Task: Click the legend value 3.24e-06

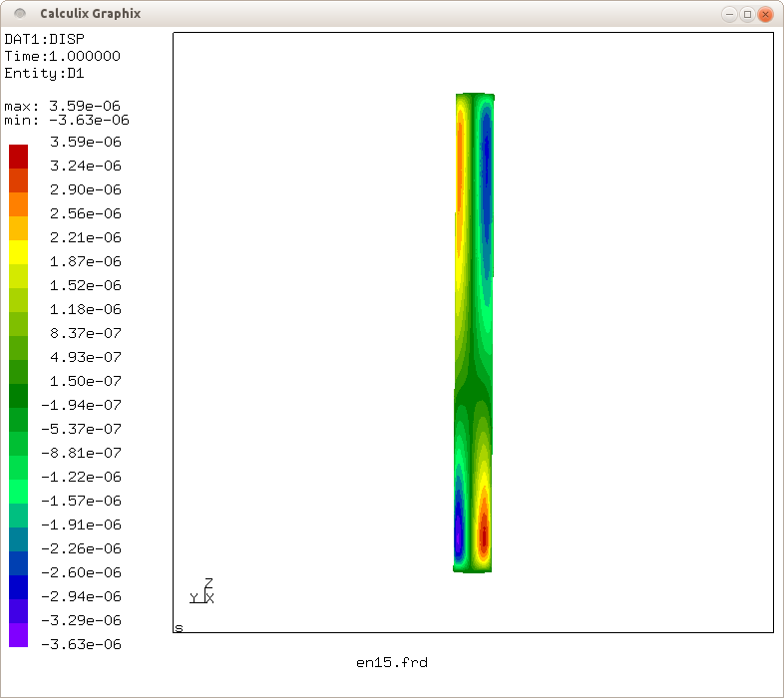Action: tap(86, 166)
